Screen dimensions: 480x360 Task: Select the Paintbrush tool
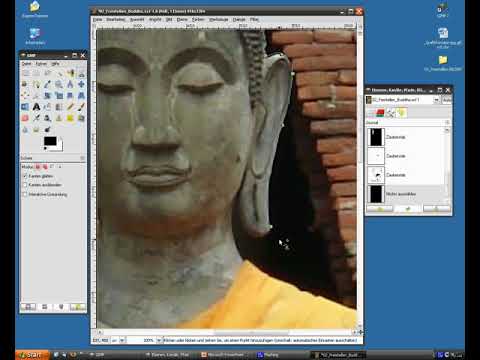(81, 107)
